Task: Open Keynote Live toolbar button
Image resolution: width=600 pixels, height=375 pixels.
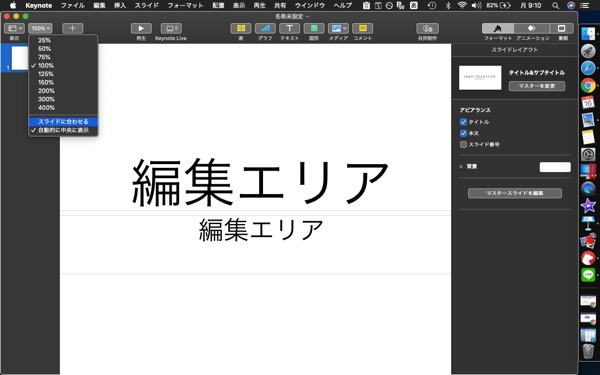Action: 171,28
